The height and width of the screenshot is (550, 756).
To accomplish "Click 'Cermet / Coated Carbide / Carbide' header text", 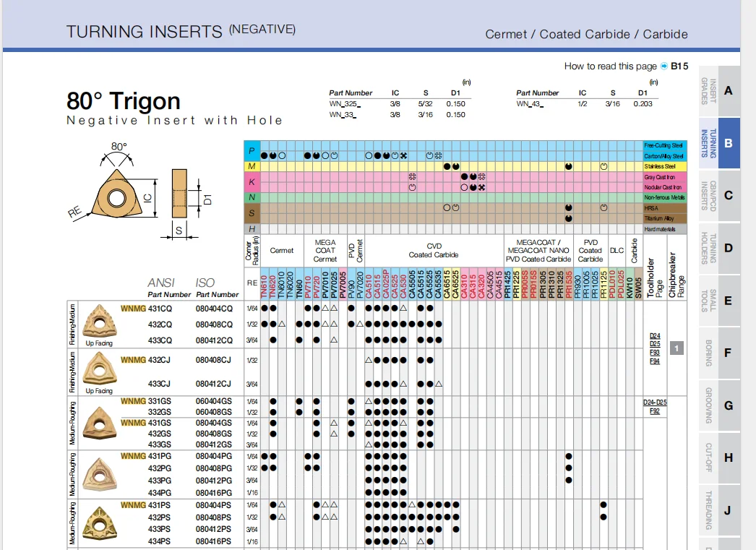I will point(586,34).
